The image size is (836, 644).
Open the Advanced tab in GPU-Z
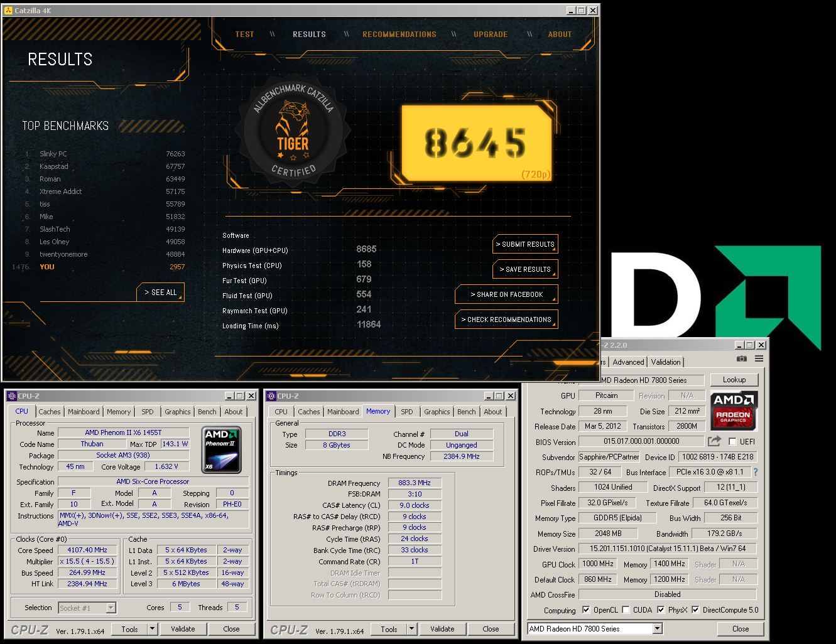pos(628,362)
